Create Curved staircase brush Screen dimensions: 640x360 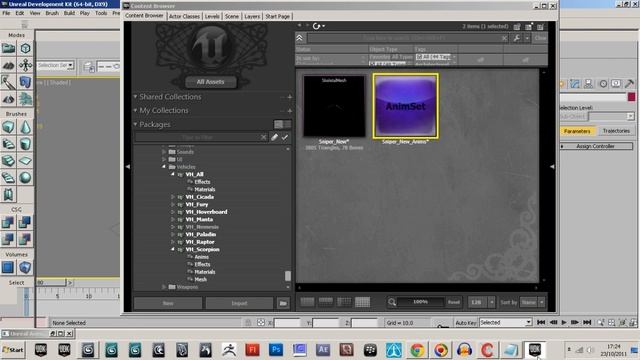[8, 144]
